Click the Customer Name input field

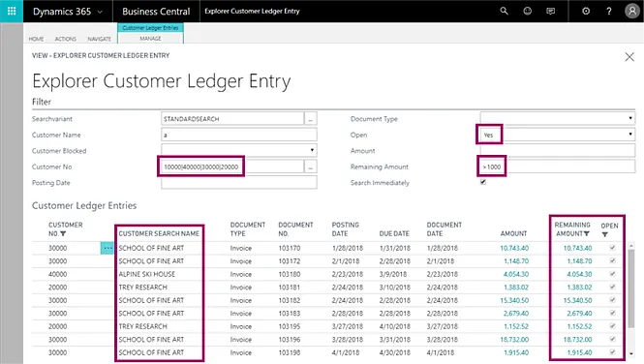point(239,135)
